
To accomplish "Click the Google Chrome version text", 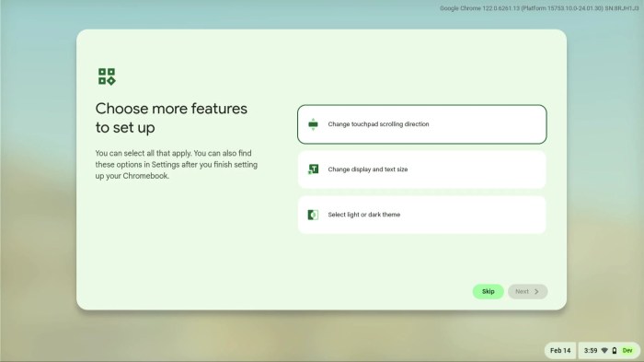I will [539, 8].
